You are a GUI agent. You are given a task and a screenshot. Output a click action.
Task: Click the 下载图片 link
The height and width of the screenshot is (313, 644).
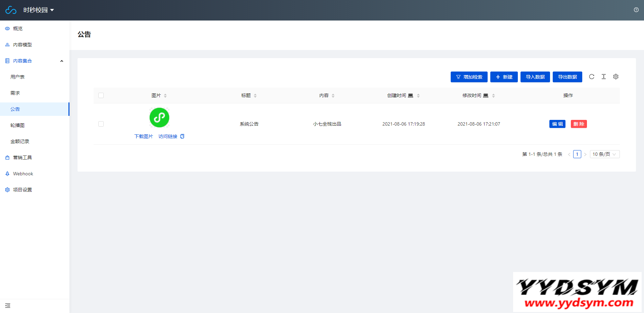(x=144, y=136)
